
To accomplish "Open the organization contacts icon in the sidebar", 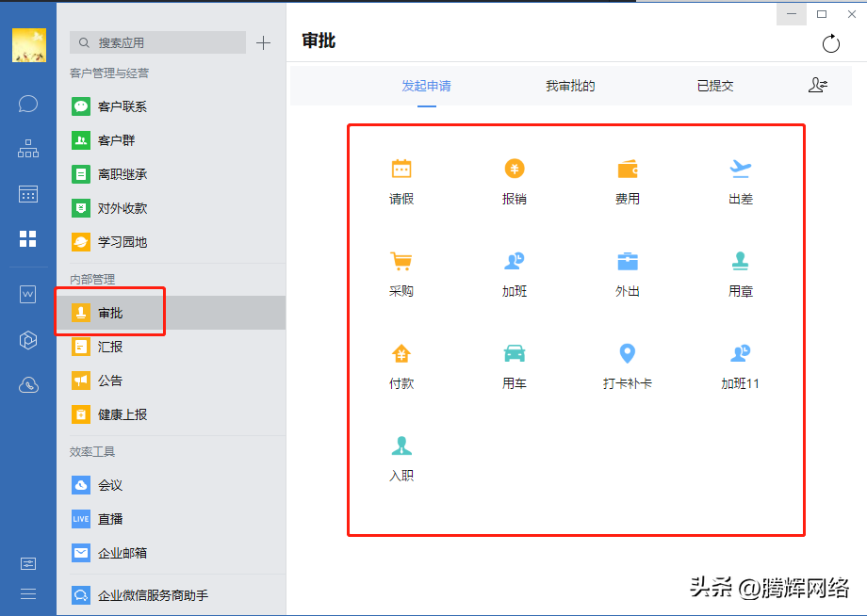I will pyautogui.click(x=28, y=149).
